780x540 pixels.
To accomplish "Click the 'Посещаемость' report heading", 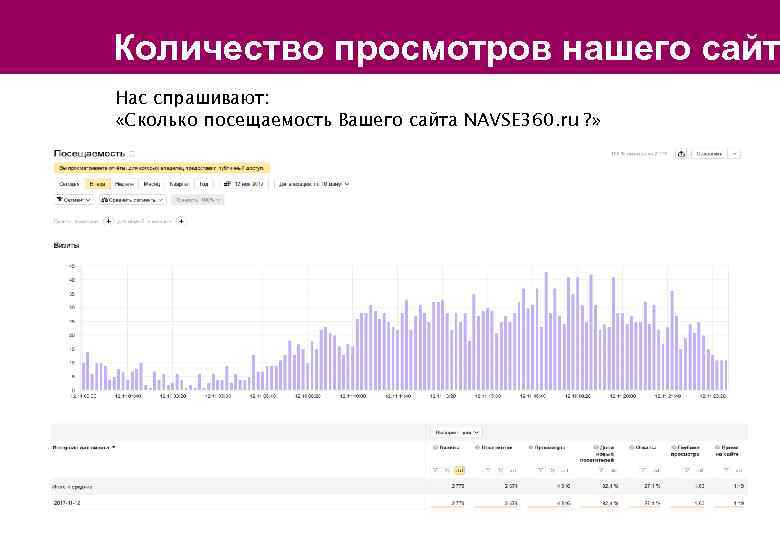I will tap(89, 154).
